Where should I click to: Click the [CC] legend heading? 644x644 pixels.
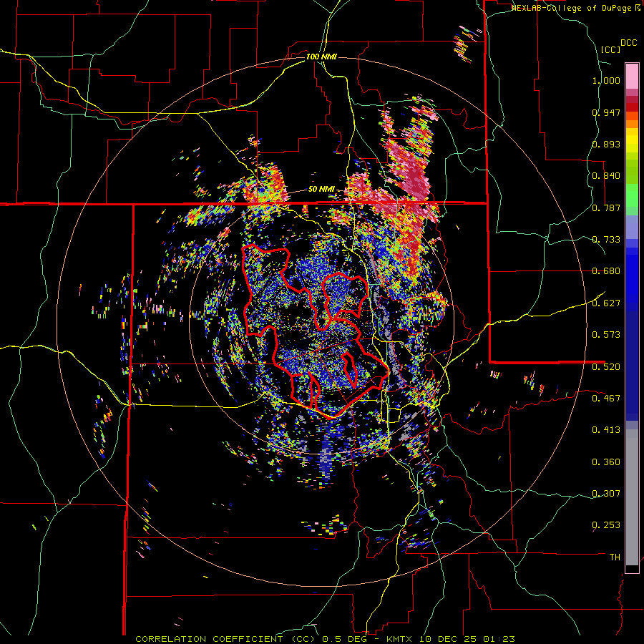610,49
